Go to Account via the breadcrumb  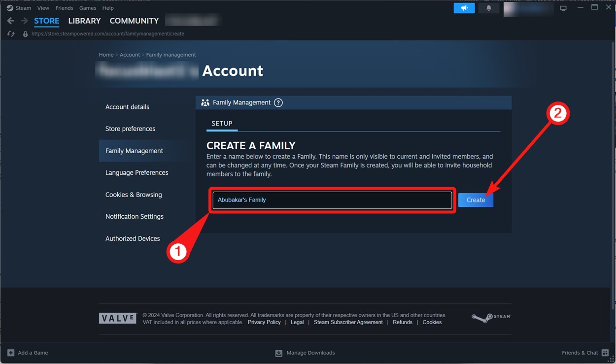pos(130,54)
